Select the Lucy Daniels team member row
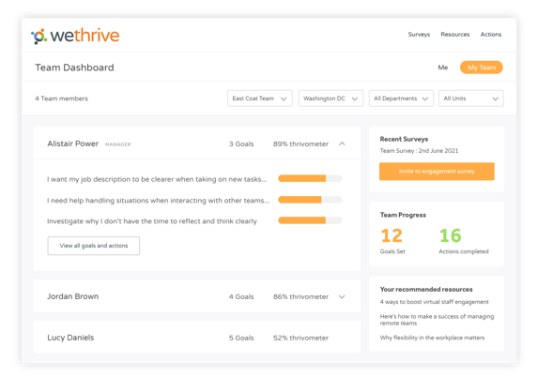The image size is (538, 392). coord(197,338)
